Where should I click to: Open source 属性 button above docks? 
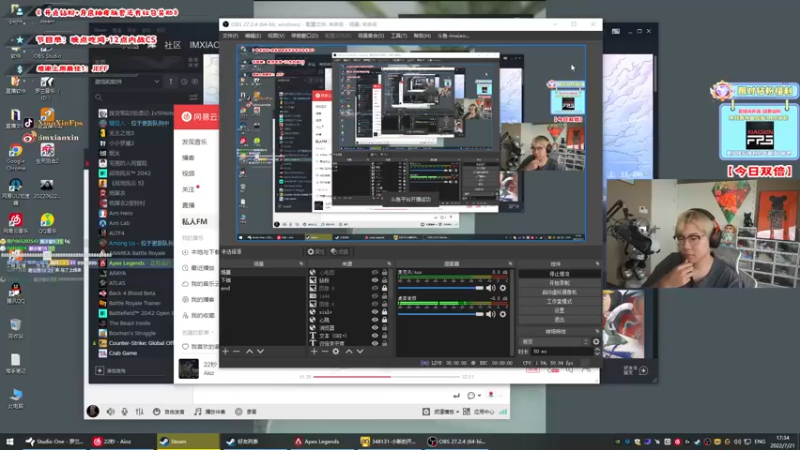pos(316,252)
